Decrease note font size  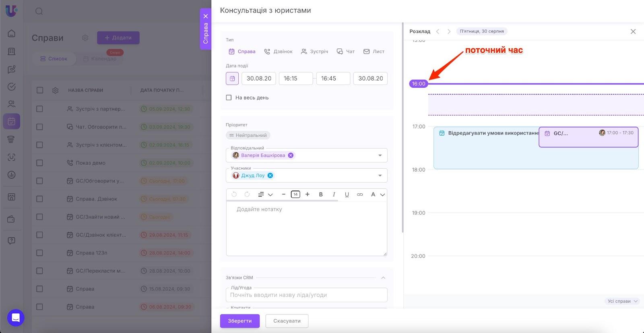point(284,194)
